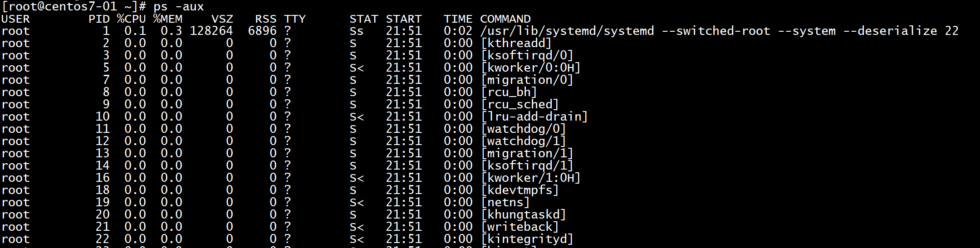This screenshot has height=248, width=980.
Task: Click the RSS column header
Action: pos(265,19)
